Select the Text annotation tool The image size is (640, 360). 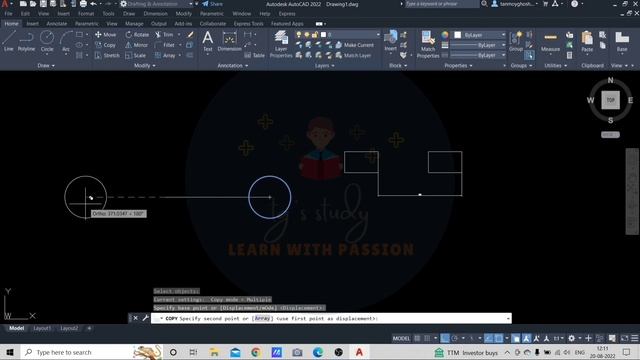207,41
